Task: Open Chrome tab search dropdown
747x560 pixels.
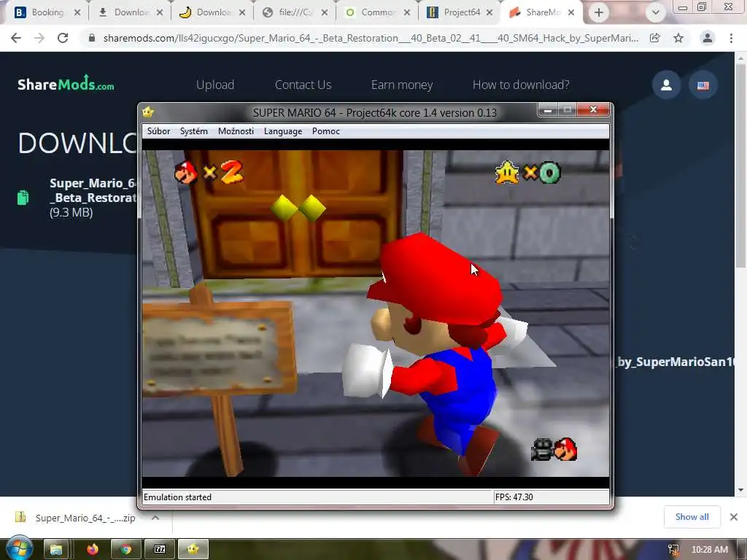Action: [x=656, y=13]
